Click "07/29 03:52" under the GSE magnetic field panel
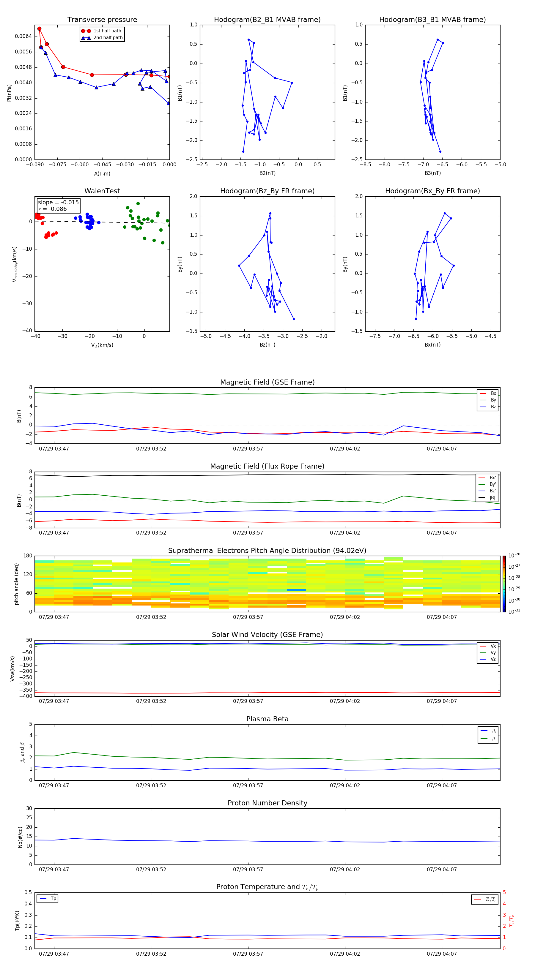Screen dimensions: 535x980 click(151, 448)
